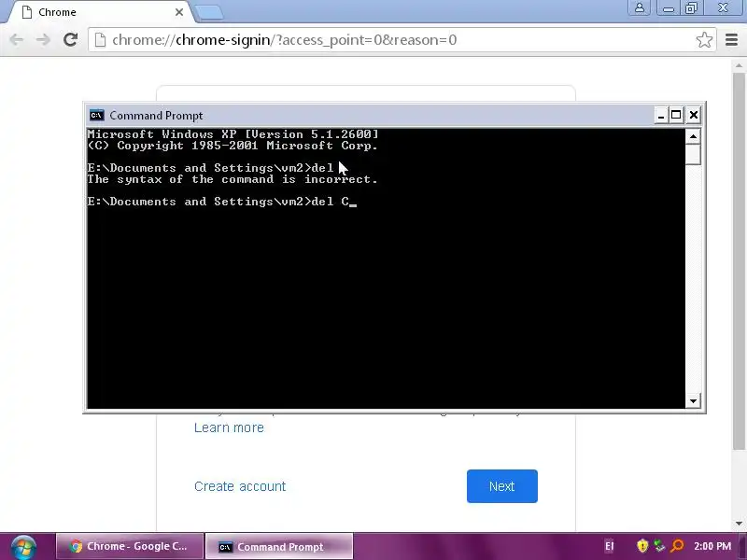Bookmark this page using the star icon
Viewport: 747px width, 560px height.
(704, 40)
